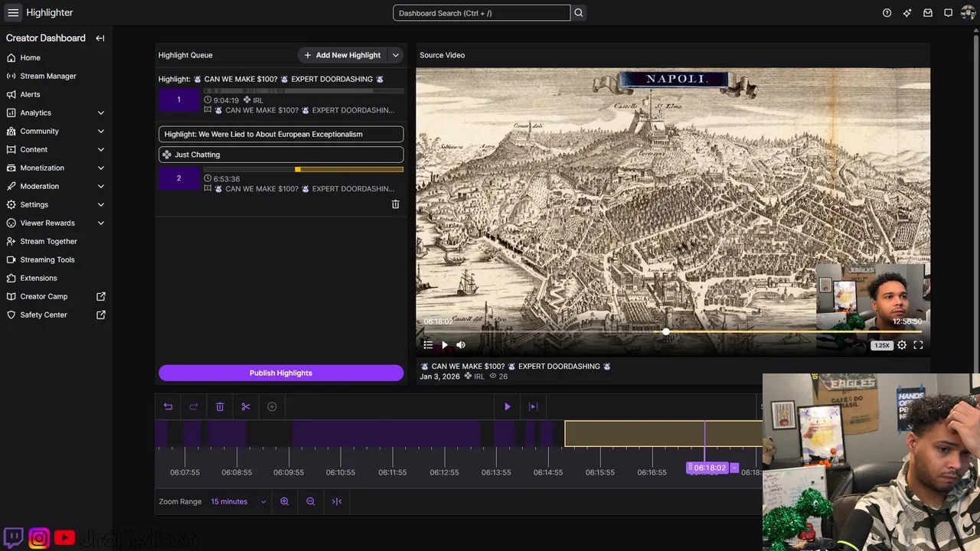The width and height of the screenshot is (980, 551).
Task: Click the search magnifier button
Action: (579, 13)
